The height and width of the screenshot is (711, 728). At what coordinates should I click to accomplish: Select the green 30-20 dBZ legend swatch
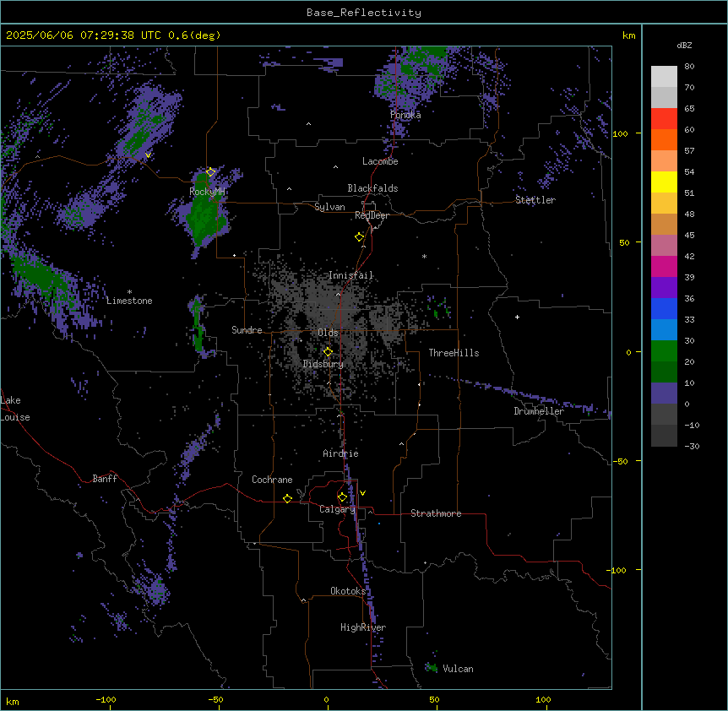664,351
